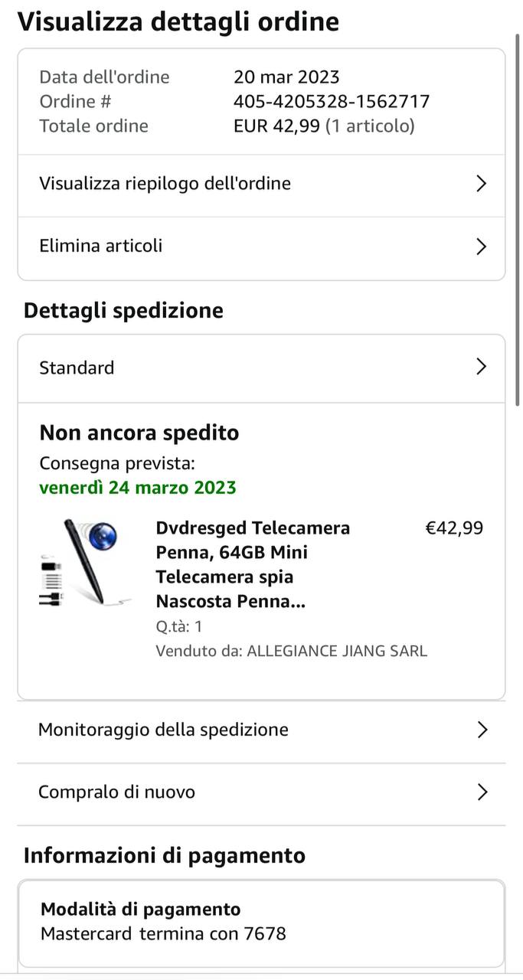Screen dimensions: 523x980
Task: Click the item price €42,99
Action: (x=454, y=528)
